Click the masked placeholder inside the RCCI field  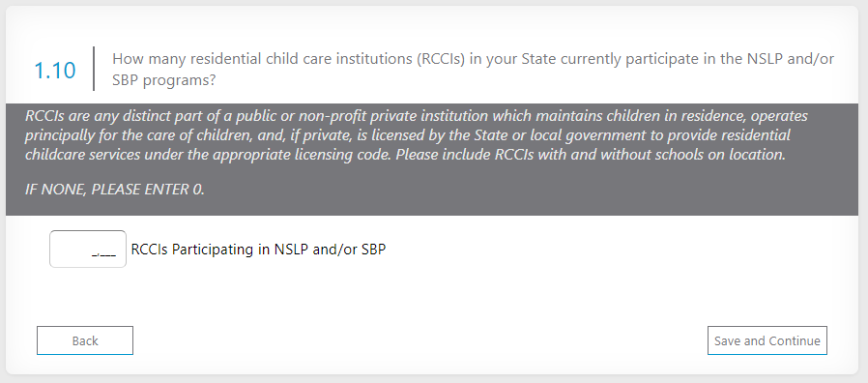coord(103,253)
